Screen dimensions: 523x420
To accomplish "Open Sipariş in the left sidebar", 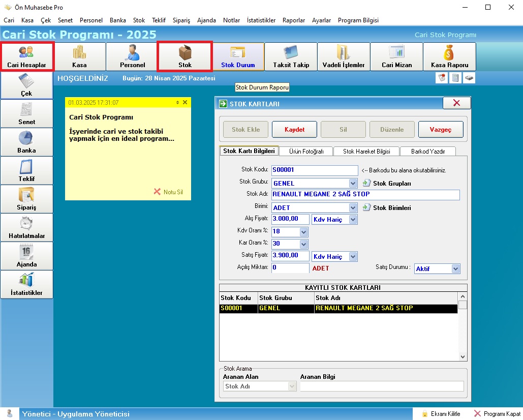I will (26, 199).
